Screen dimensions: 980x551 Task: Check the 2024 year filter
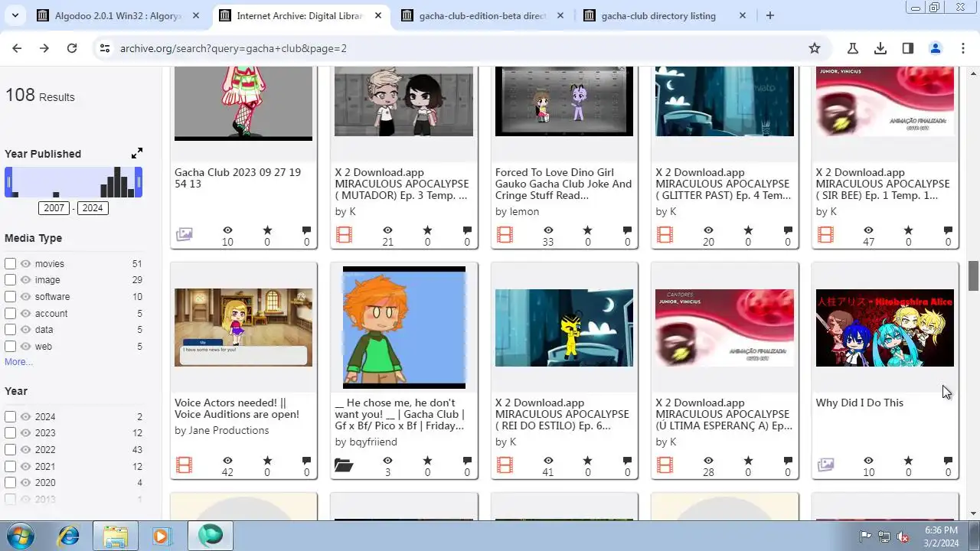10,417
